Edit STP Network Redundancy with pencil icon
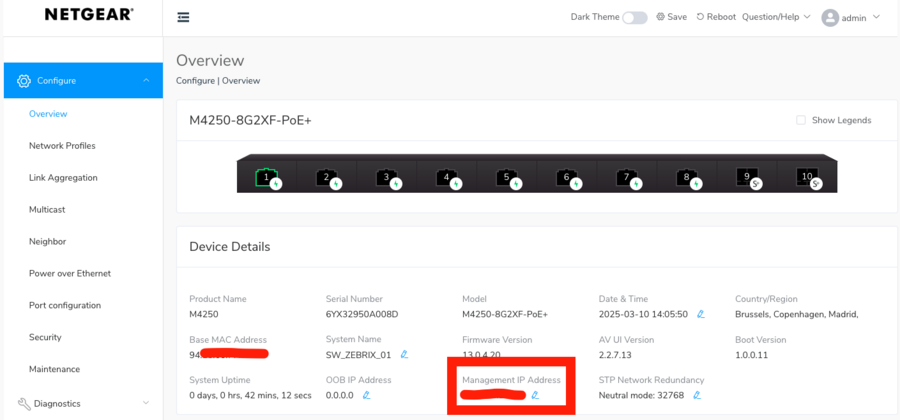Screen dimensions: 900x420 [x=697, y=395]
